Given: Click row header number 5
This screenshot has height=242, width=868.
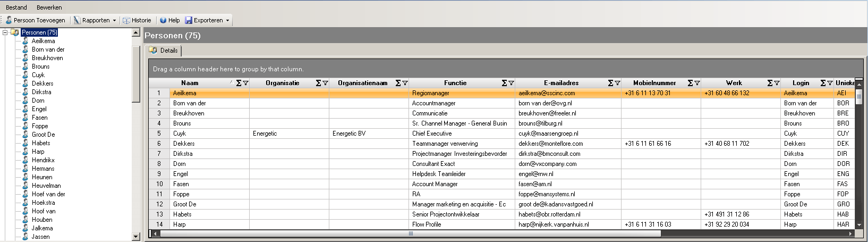Looking at the screenshot, I should tap(159, 133).
